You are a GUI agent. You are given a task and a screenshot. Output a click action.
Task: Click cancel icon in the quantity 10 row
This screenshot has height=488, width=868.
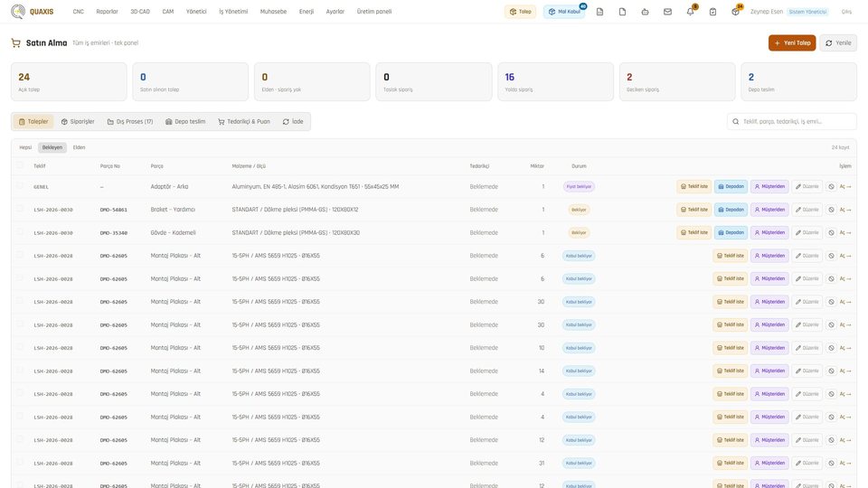[831, 348]
